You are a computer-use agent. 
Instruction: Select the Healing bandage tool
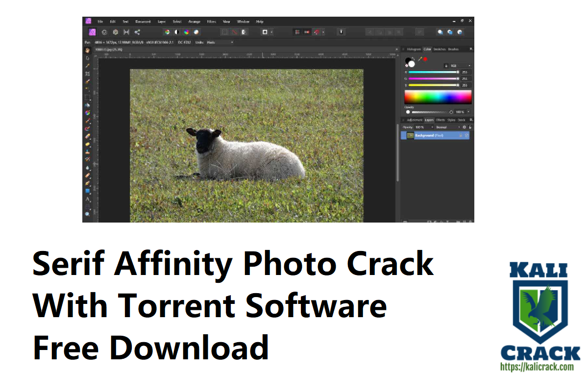[88, 175]
